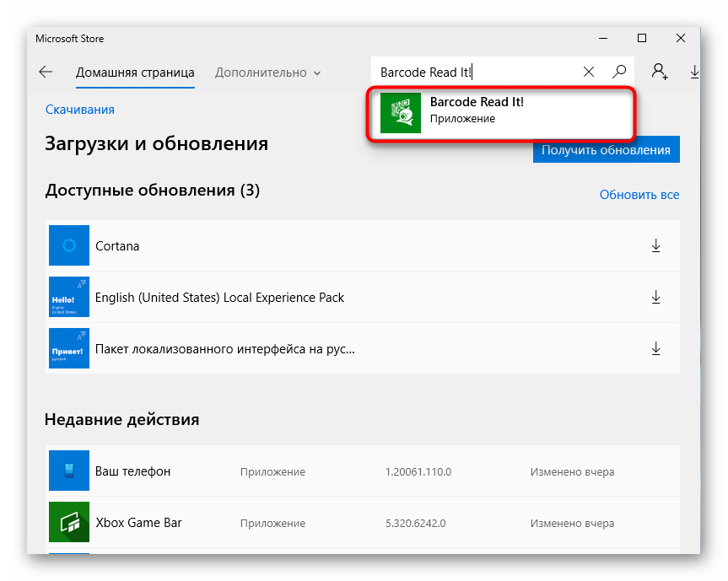Select Ваш телефон name text
The image size is (728, 581).
(132, 471)
